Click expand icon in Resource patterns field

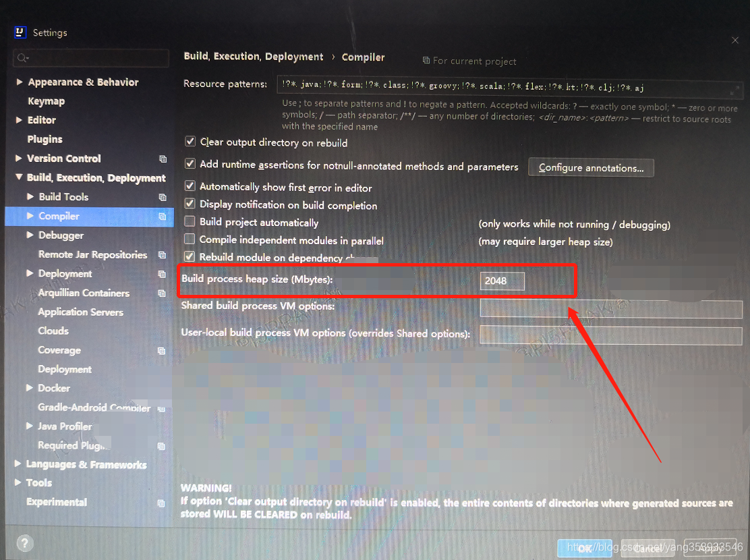[x=734, y=90]
